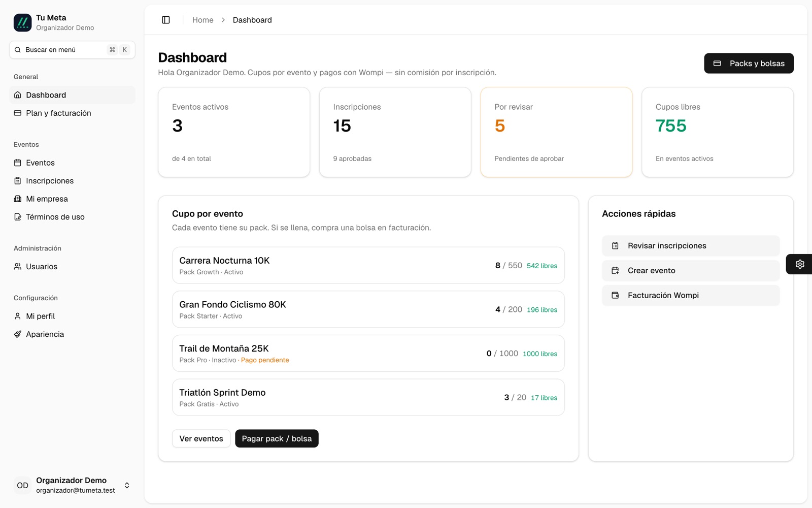Open the Dashboard menu item
Image resolution: width=812 pixels, height=508 pixels.
72,95
